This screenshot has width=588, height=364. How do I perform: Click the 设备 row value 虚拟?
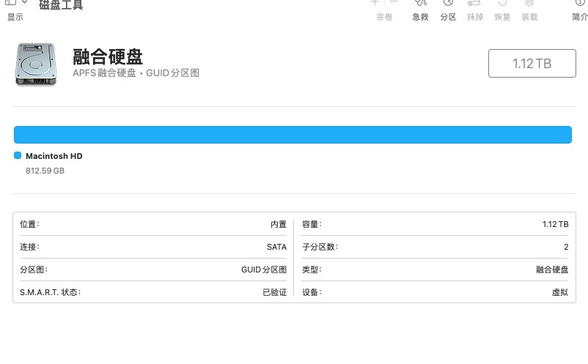coord(560,292)
